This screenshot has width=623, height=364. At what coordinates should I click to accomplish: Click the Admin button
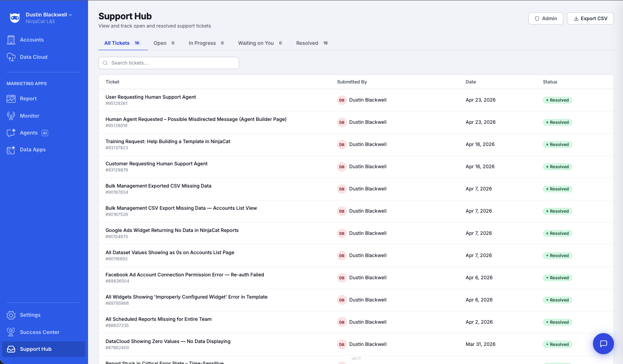point(546,19)
